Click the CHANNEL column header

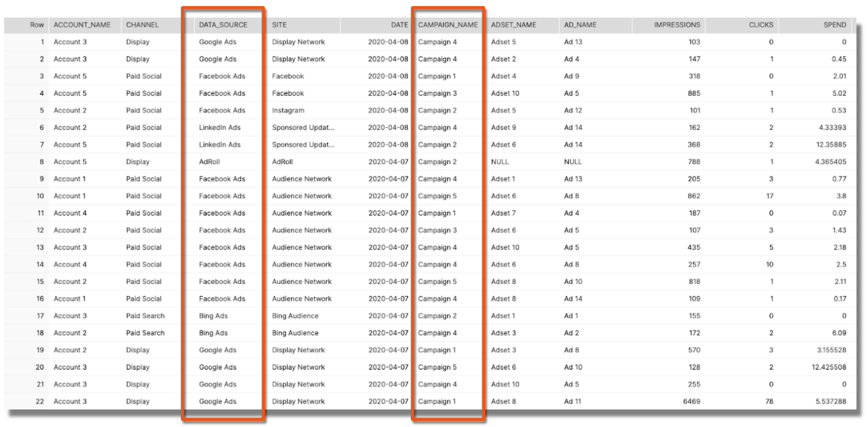143,25
